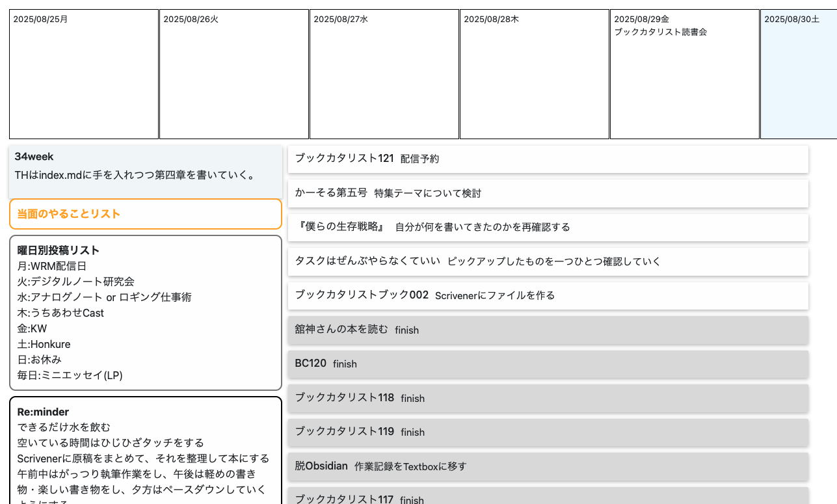
Task: Click the 2025/08/26 Tuesday calendar cell
Action: click(233, 74)
